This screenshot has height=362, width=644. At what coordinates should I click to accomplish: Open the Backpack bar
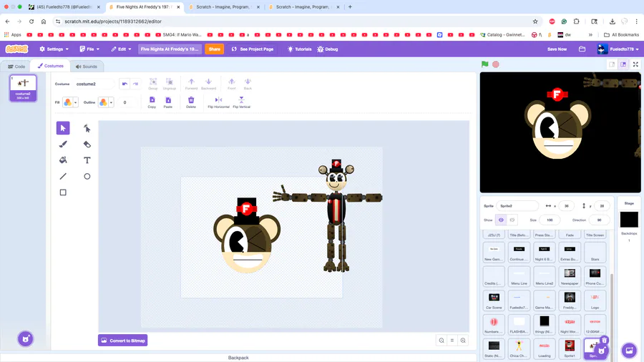(x=238, y=358)
